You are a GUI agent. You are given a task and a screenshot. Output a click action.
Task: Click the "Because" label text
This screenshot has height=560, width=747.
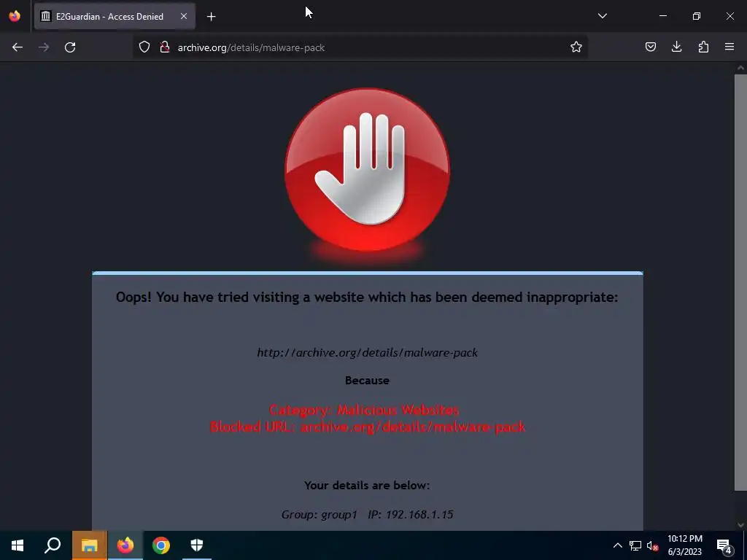pyautogui.click(x=367, y=381)
